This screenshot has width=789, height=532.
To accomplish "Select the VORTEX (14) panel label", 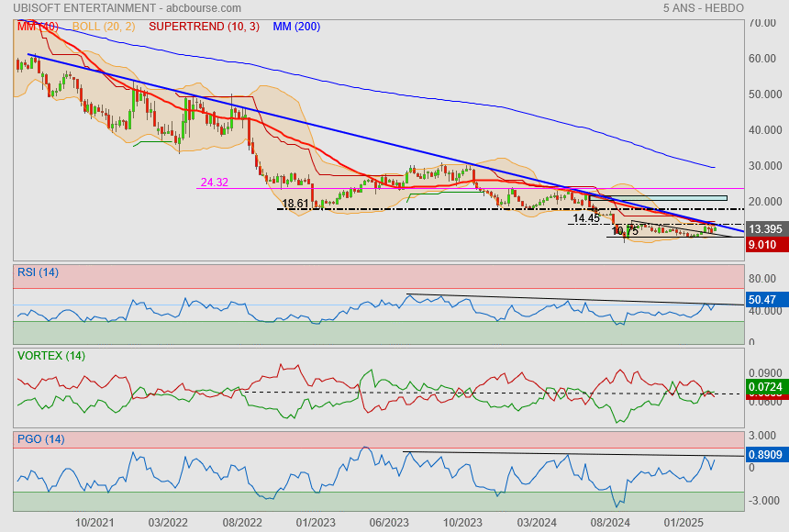I will [50, 355].
